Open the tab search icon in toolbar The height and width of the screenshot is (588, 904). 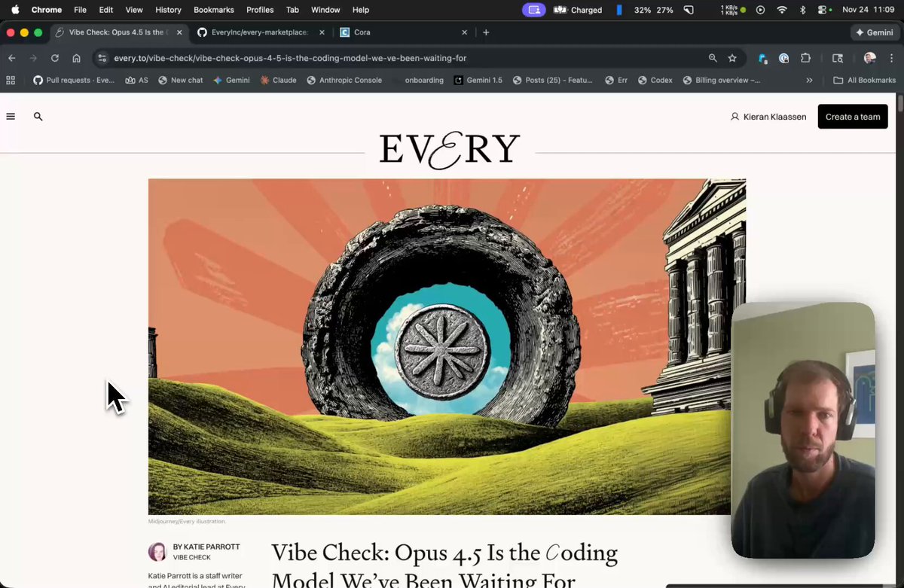coord(837,58)
